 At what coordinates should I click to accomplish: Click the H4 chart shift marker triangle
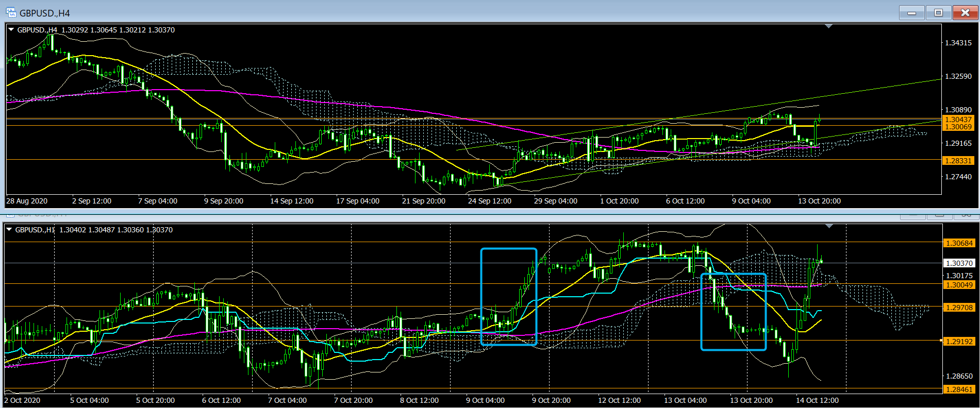pos(828,26)
